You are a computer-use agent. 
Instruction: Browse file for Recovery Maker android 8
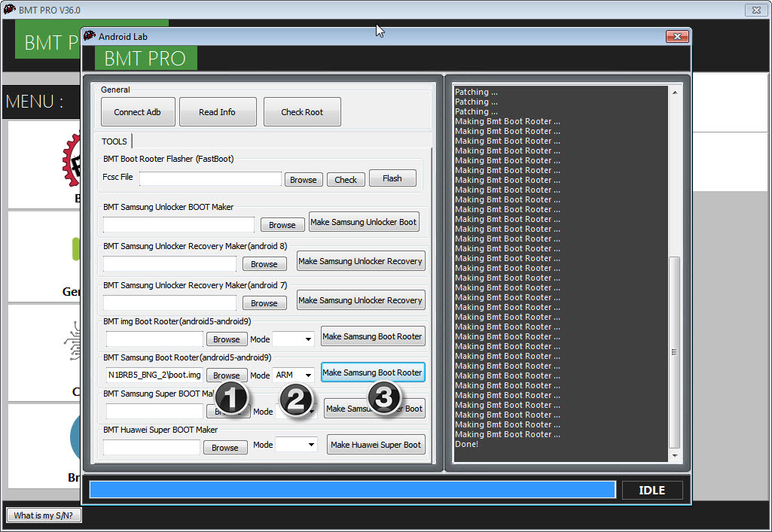pos(264,265)
